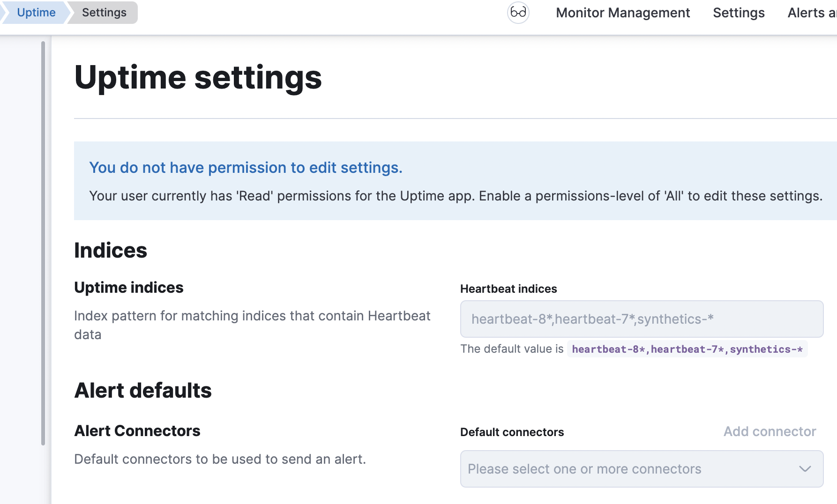Open Settings in top navigation
Screen dimensions: 837x504
pyautogui.click(x=738, y=13)
